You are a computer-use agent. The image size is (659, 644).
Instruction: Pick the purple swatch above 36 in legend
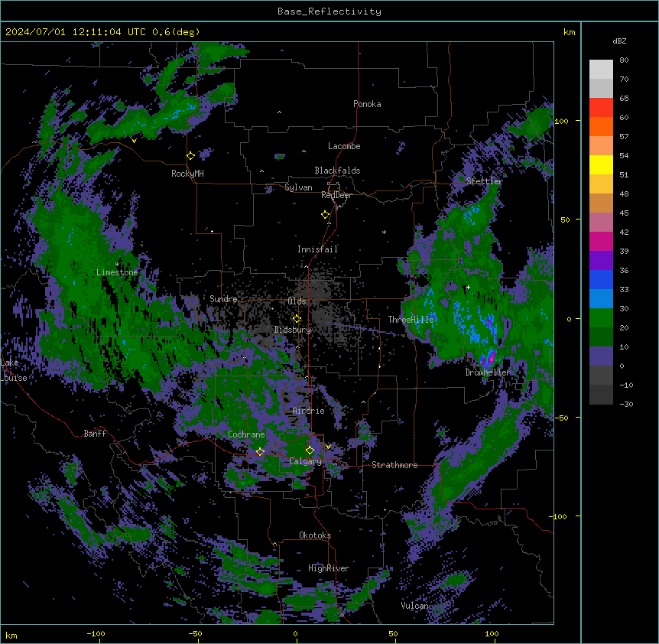[x=601, y=261]
